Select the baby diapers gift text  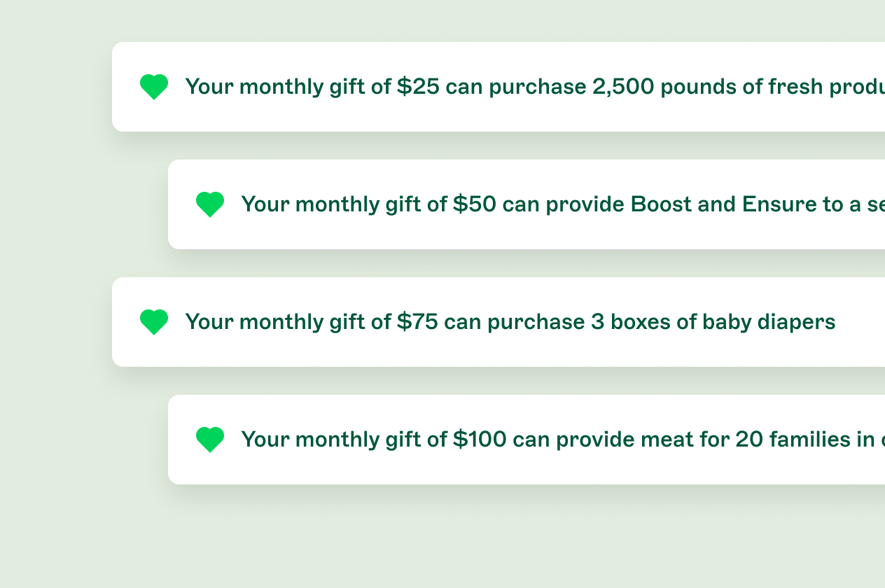(x=510, y=322)
